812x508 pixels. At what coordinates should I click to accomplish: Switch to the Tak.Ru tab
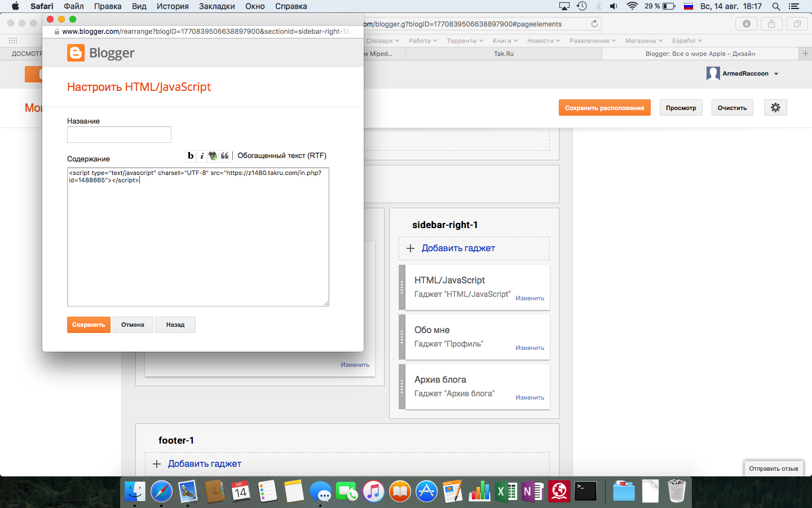(x=504, y=54)
